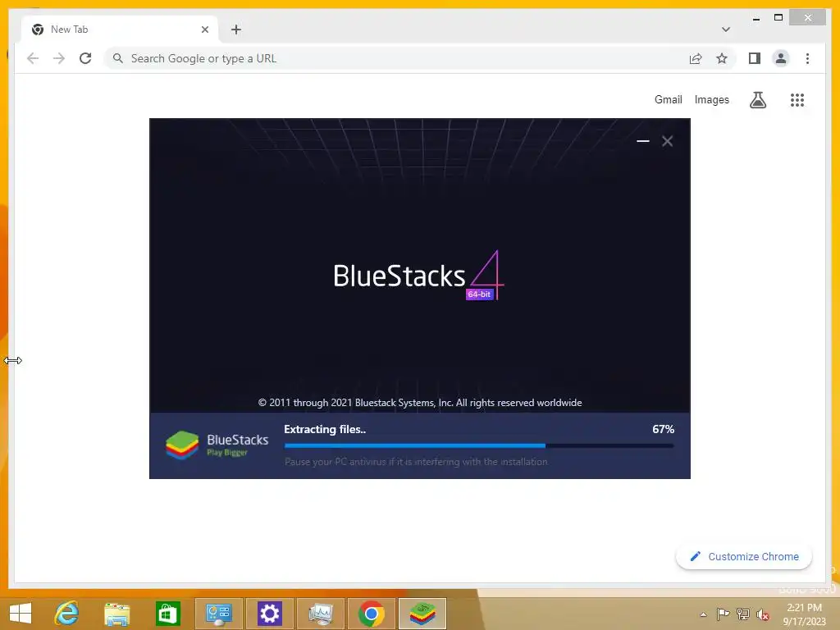Screen dimensions: 840x630
Task: Open the taskbar clock and date
Action: [804, 614]
